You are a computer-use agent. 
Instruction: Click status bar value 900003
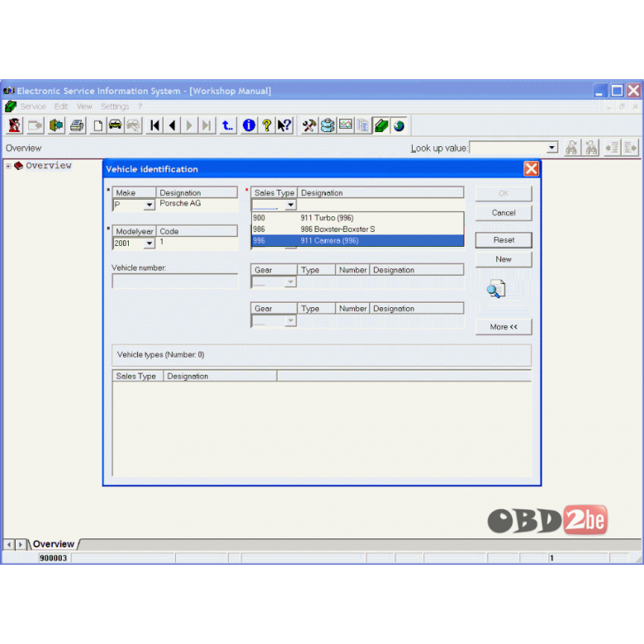[53, 558]
